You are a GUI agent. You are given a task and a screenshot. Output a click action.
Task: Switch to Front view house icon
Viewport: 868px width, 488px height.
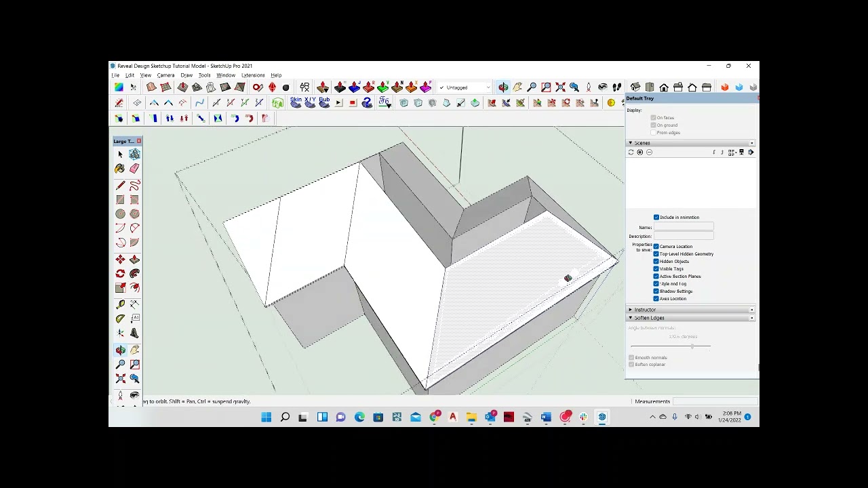click(664, 87)
